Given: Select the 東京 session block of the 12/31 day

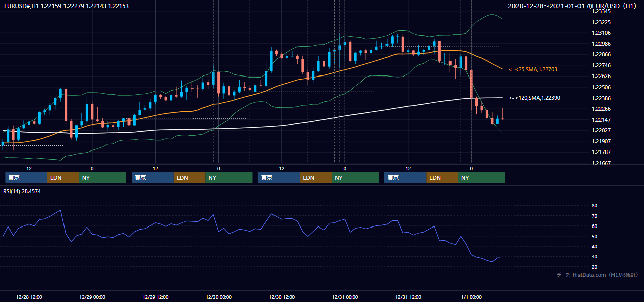Looking at the screenshot, I should click(x=405, y=178).
